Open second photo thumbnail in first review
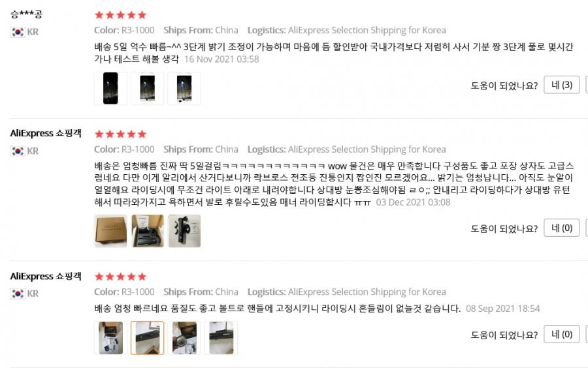The width and height of the screenshot is (588, 368). 148,88
